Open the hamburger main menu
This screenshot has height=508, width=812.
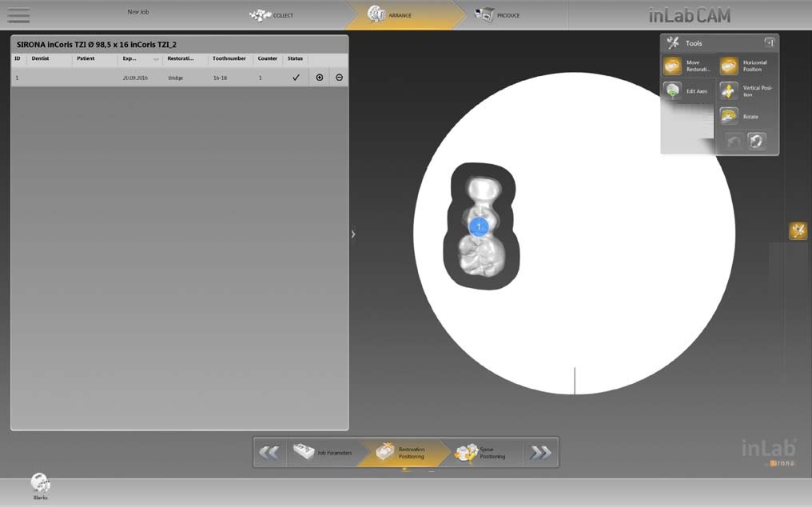(18, 15)
